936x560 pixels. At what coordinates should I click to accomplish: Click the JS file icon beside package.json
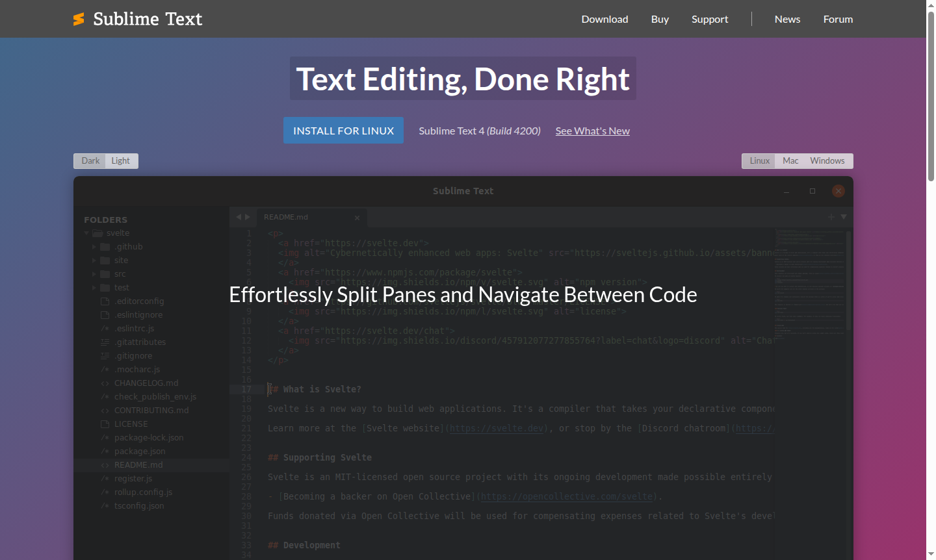[x=105, y=451]
